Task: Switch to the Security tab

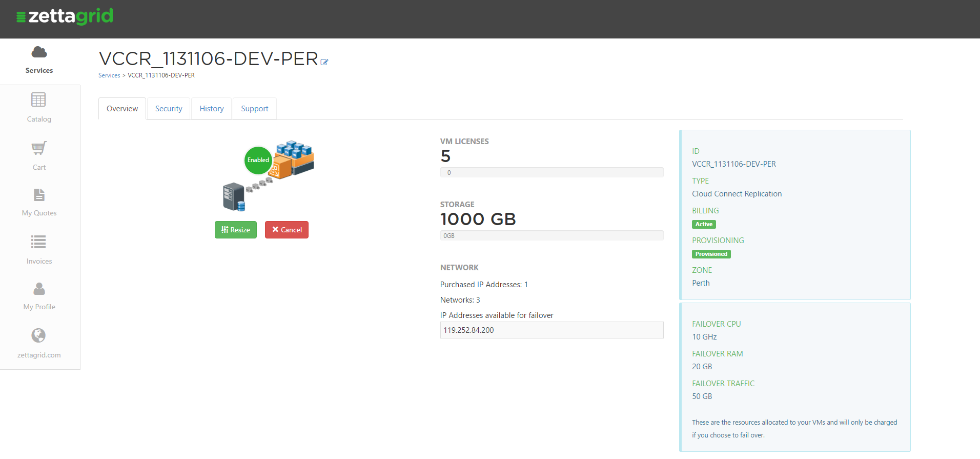Action: tap(169, 109)
